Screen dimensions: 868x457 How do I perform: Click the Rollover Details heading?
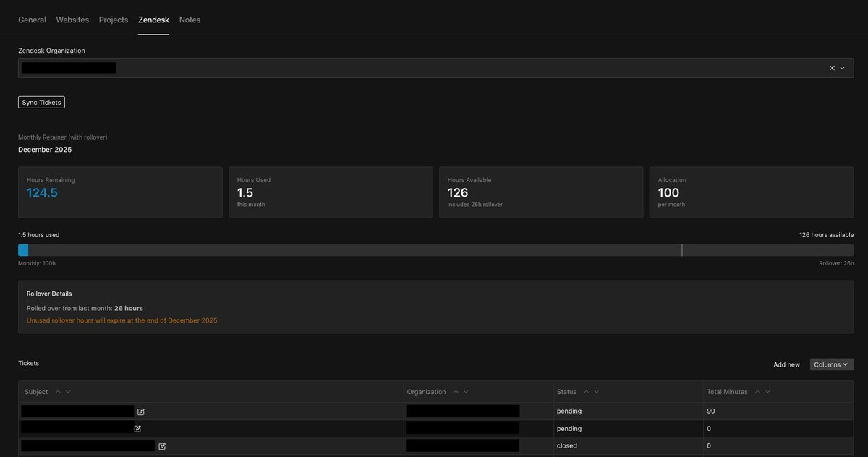(49, 294)
